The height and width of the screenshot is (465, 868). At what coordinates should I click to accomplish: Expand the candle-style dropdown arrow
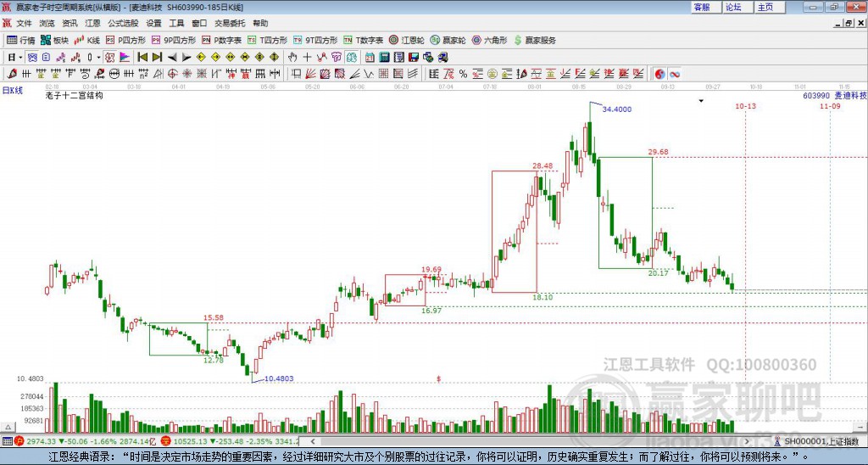(x=98, y=57)
